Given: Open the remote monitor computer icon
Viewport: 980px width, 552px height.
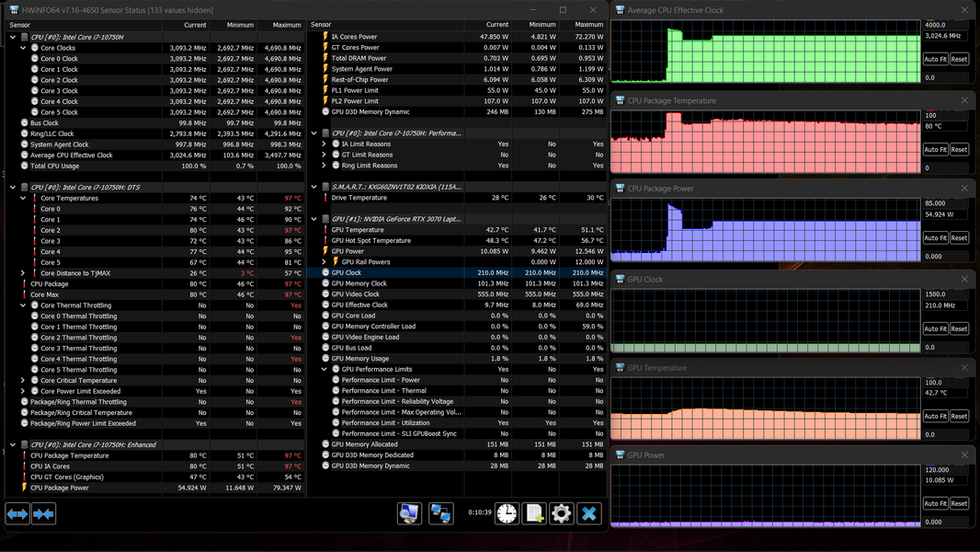Looking at the screenshot, I should tap(409, 514).
